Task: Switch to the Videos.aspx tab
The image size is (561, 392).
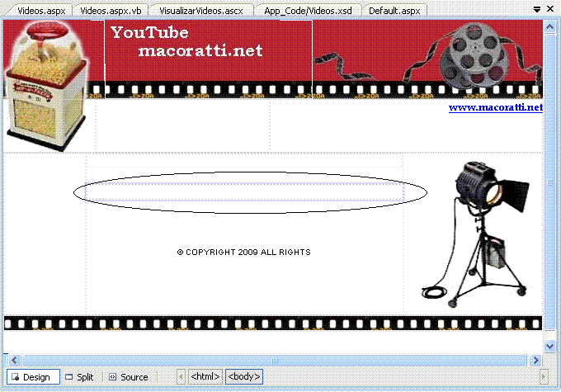Action: coord(40,11)
